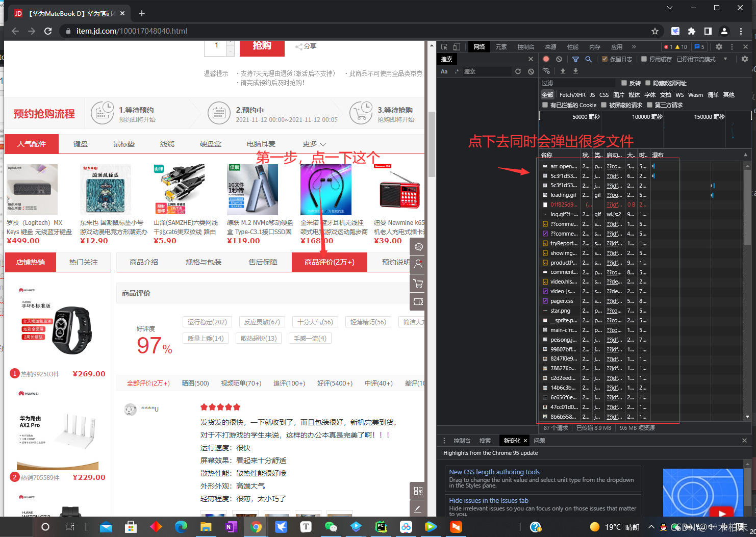This screenshot has width=756, height=537.
Task: Filter requests by Fetch/XHR type
Action: (x=572, y=95)
